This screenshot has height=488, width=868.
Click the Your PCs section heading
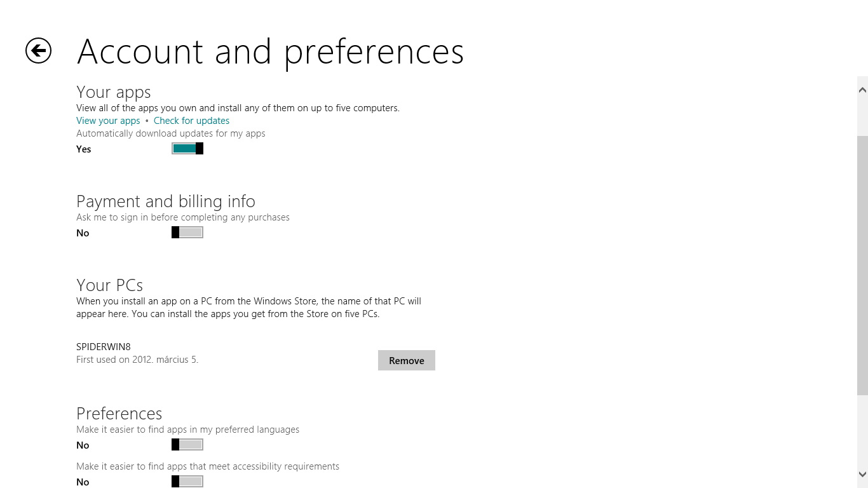[x=109, y=285]
